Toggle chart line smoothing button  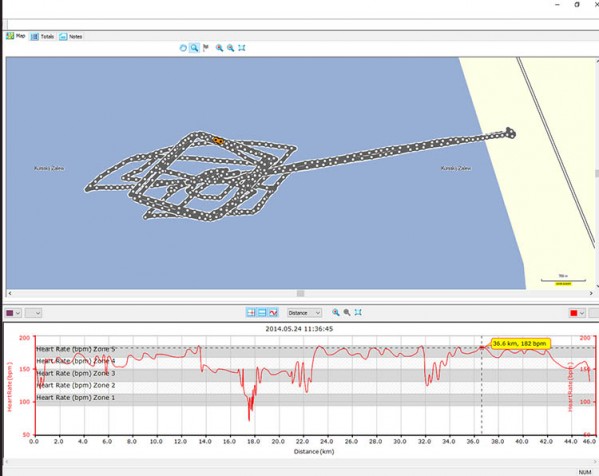point(273,313)
